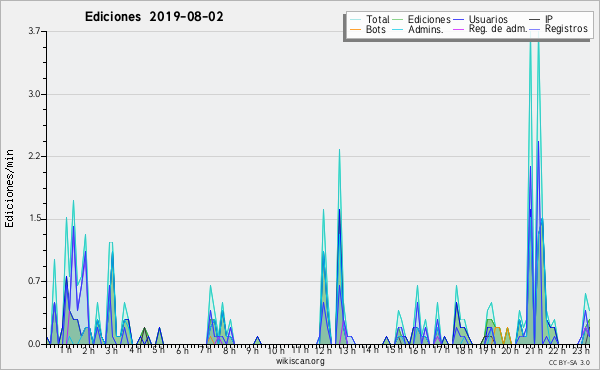Click the 'IP' legend entry
This screenshot has height=370, width=600.
click(549, 19)
